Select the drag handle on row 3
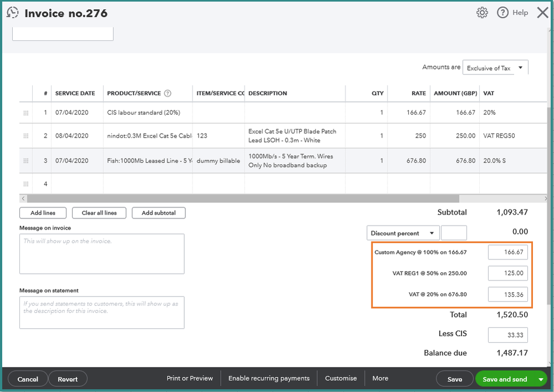 [26, 161]
